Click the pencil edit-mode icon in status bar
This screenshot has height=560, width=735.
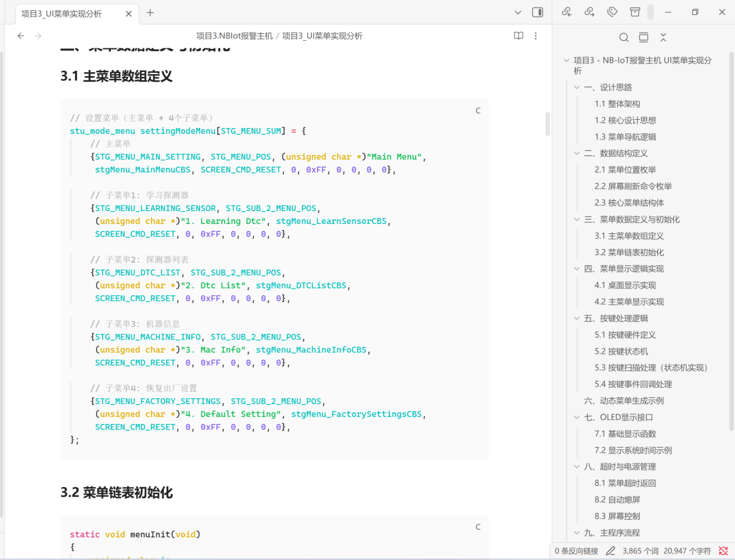610,551
